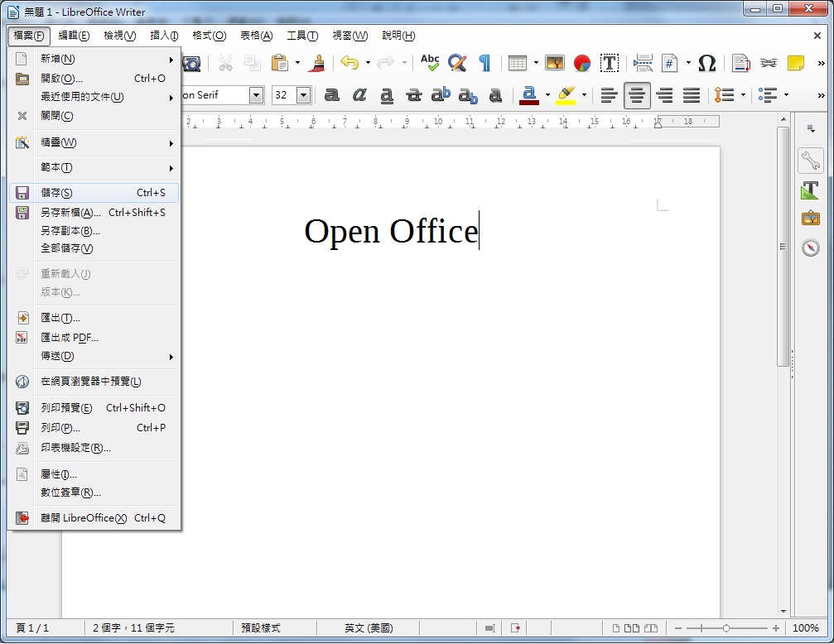
Task: Insert a special character via Omega icon
Action: click(x=706, y=63)
